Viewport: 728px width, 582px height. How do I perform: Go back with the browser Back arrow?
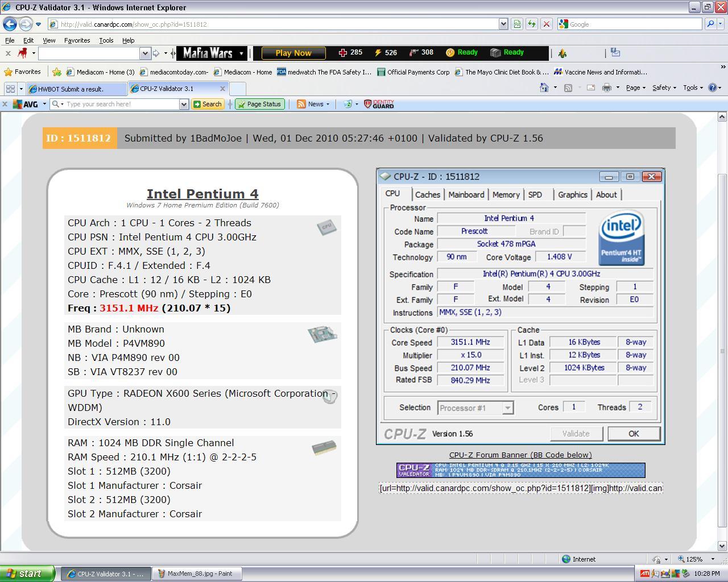(x=10, y=24)
